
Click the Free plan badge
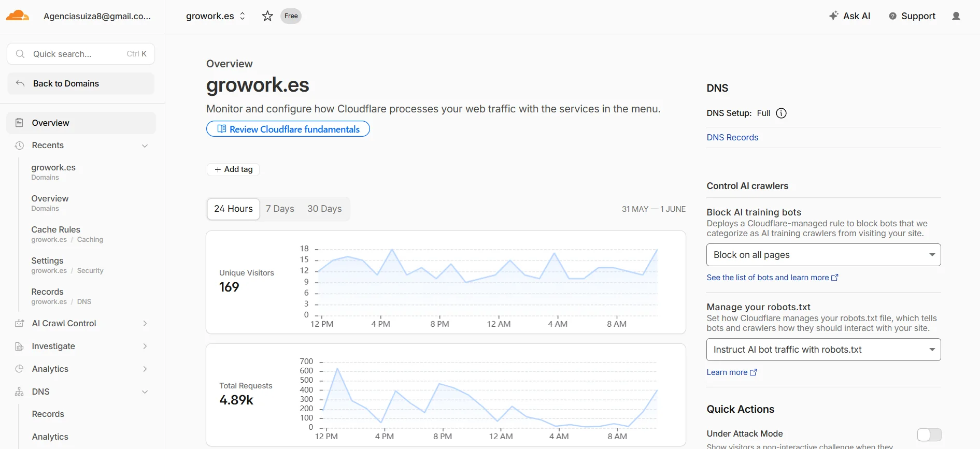tap(291, 16)
